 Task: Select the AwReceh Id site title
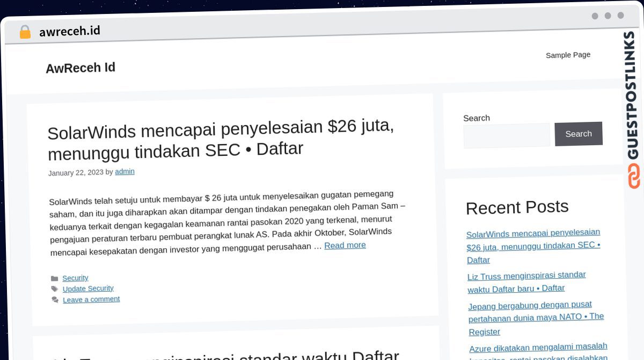point(80,68)
